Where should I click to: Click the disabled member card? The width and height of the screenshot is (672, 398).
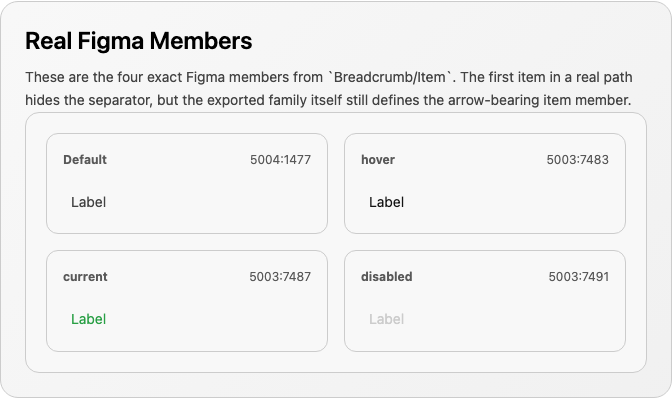click(485, 301)
